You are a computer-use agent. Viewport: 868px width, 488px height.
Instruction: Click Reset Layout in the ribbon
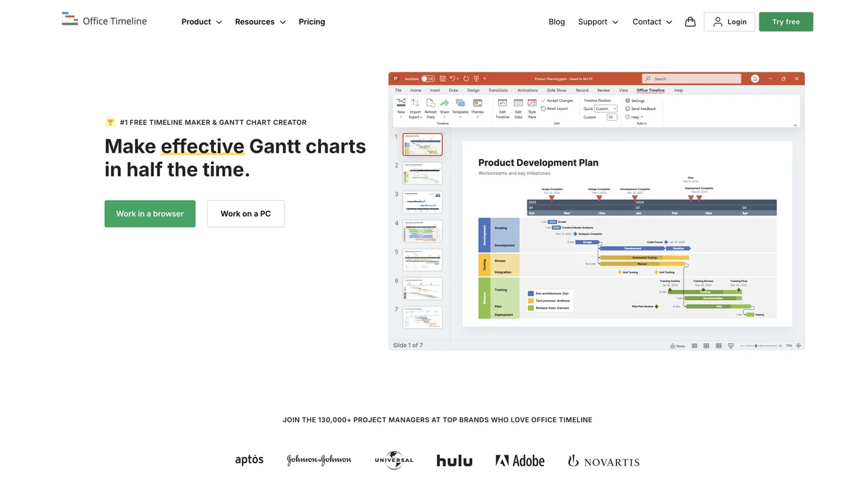click(555, 108)
